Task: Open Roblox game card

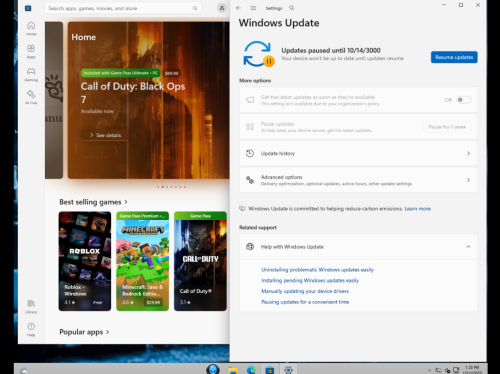Action: pyautogui.click(x=85, y=261)
